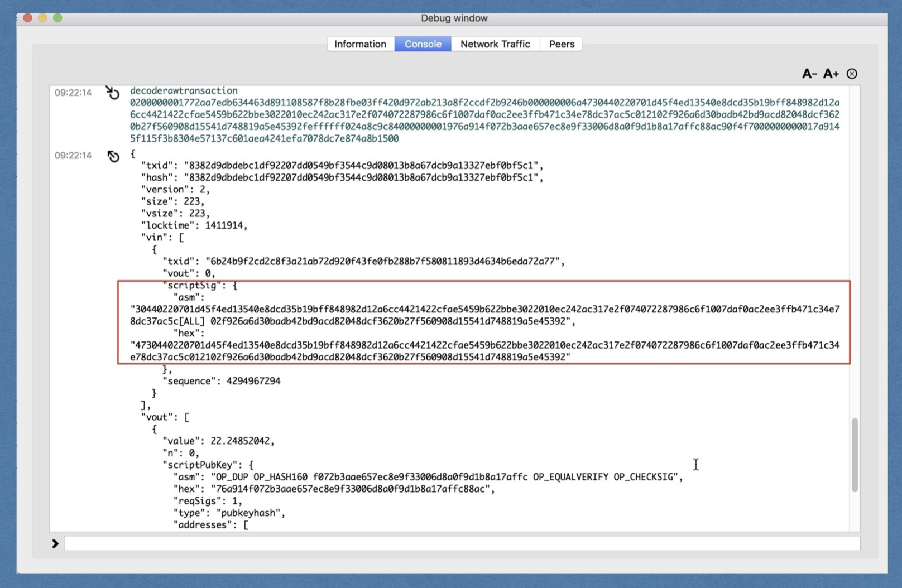Viewport: 902px width, 588px height.
Task: Click the "scriptSig": { line
Action: pyautogui.click(x=200, y=285)
